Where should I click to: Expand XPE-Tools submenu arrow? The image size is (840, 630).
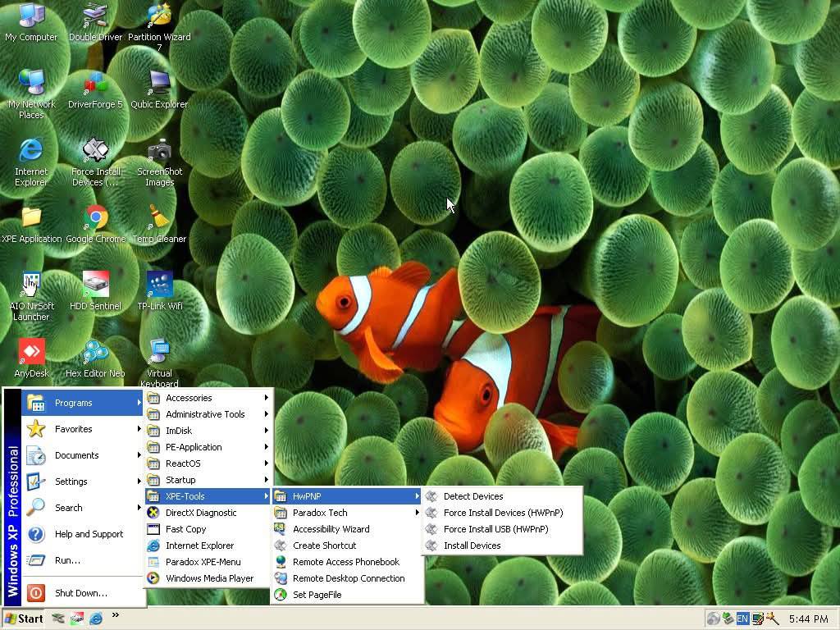click(x=266, y=496)
